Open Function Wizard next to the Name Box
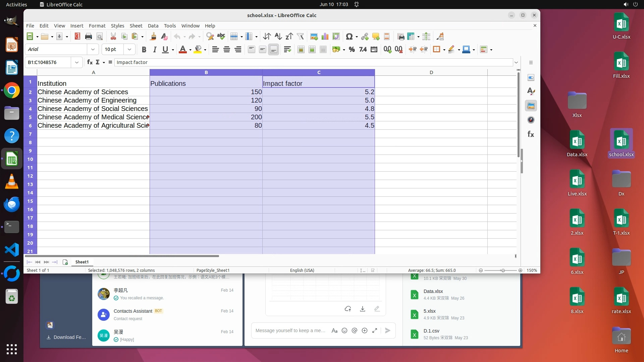 click(90, 62)
